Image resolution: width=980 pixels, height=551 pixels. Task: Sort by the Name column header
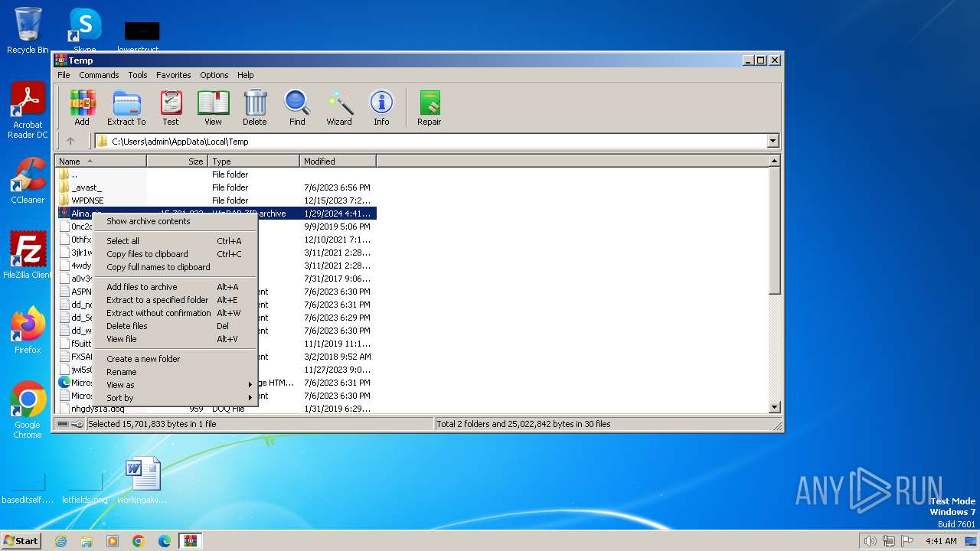point(100,161)
